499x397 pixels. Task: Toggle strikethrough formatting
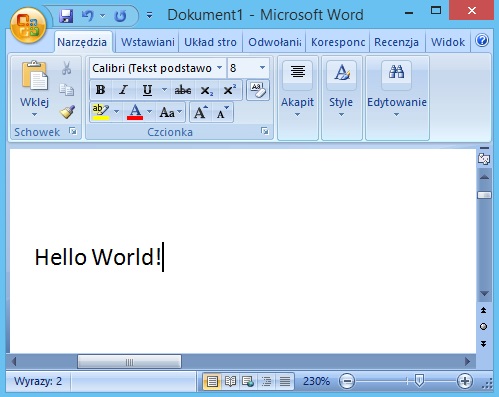point(183,90)
